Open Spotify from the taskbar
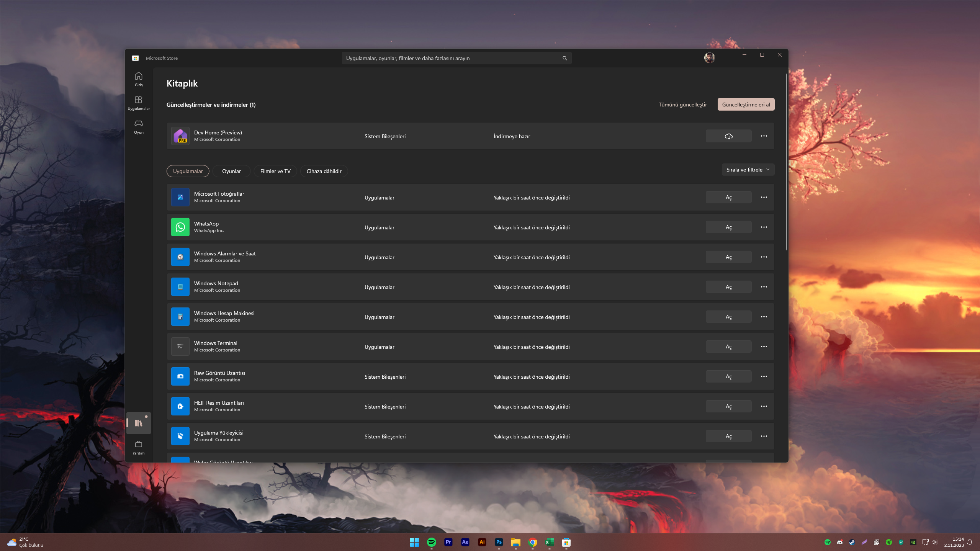Screen dimensions: 980x551 click(431, 542)
